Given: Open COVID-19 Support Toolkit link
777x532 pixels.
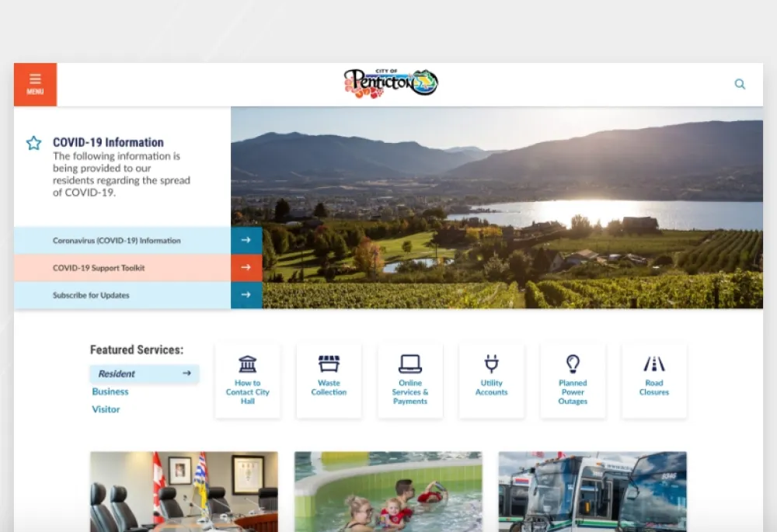Looking at the screenshot, I should (x=99, y=268).
